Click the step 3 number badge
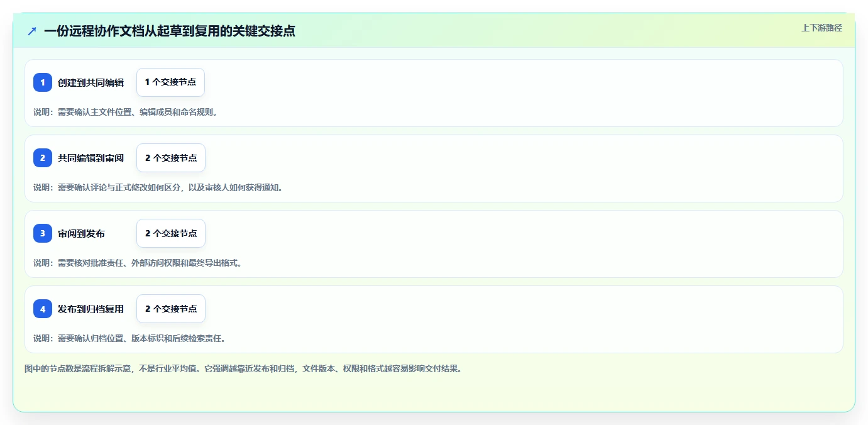 [x=43, y=233]
